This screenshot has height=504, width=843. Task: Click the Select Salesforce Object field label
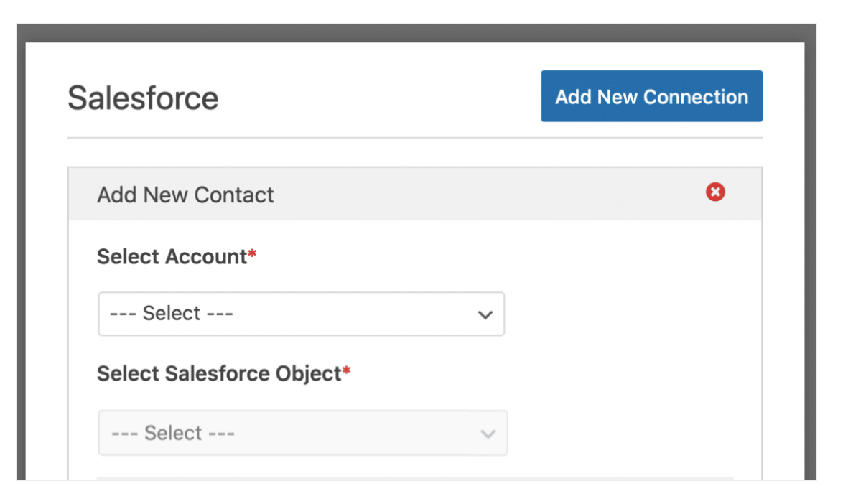(x=218, y=373)
